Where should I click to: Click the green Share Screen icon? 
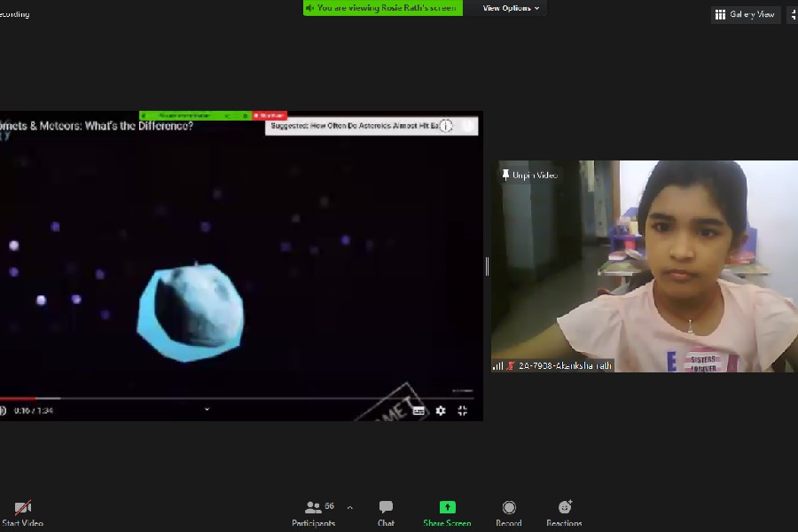coord(447,507)
